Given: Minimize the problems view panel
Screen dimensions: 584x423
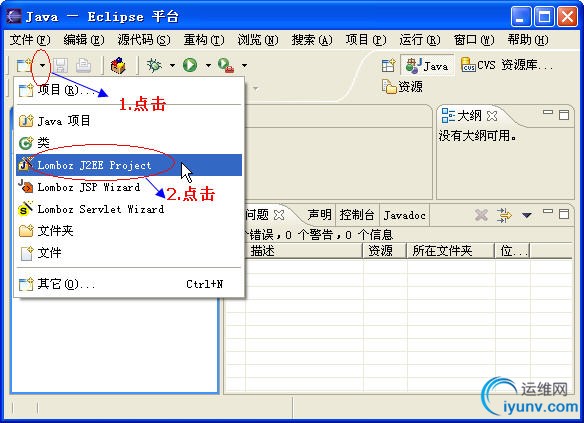Looking at the screenshot, I should (548, 211).
